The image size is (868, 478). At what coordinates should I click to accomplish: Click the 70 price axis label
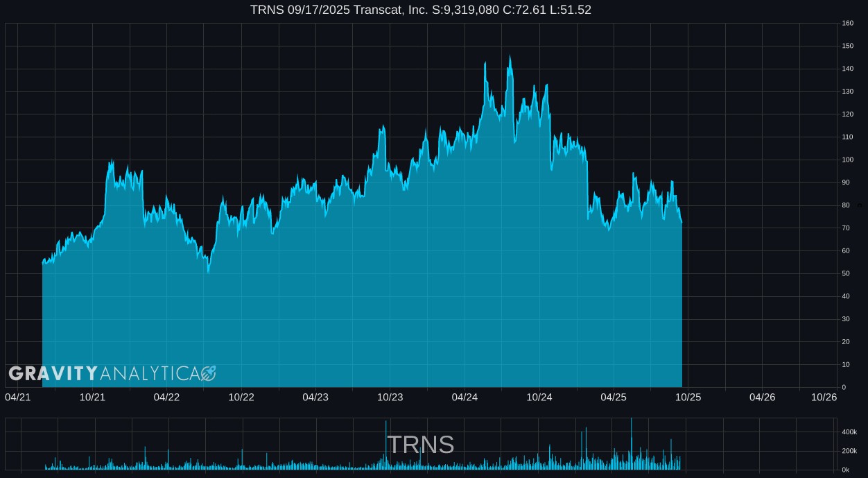pos(846,228)
